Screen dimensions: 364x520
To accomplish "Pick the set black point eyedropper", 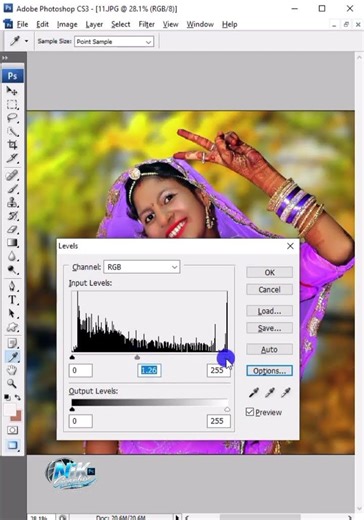I will click(x=254, y=393).
